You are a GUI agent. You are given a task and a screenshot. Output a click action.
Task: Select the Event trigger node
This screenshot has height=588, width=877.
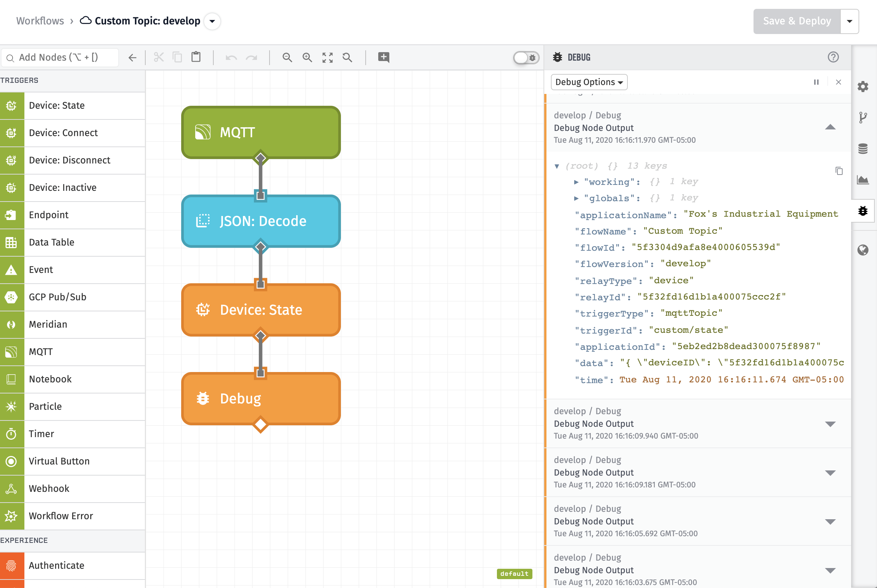72,270
